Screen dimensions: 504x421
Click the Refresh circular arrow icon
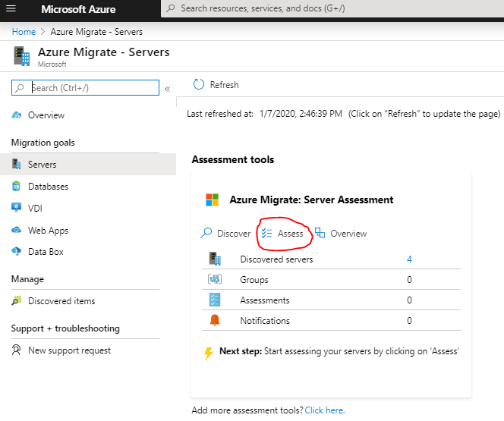199,84
